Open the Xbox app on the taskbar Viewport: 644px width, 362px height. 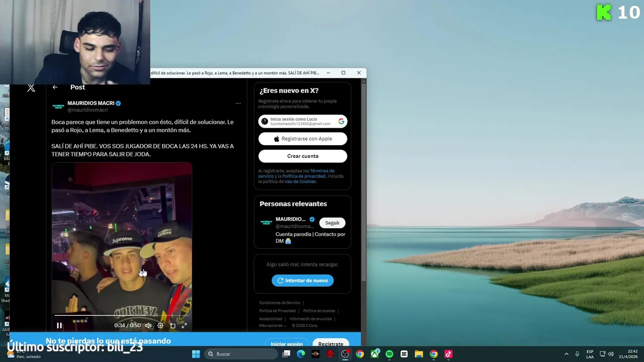click(x=374, y=354)
